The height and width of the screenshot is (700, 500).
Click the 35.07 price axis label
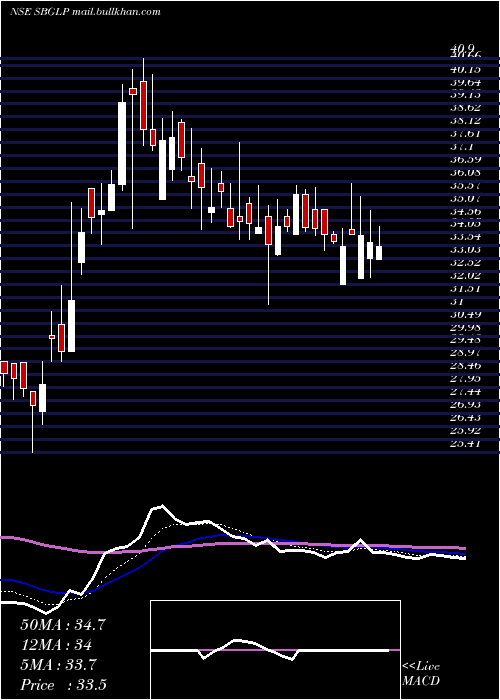tap(465, 198)
